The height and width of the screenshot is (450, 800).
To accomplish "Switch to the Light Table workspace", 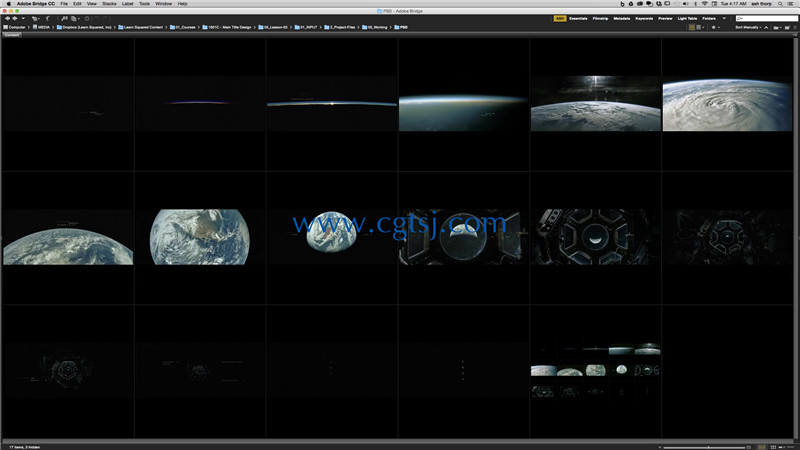I will pos(687,18).
